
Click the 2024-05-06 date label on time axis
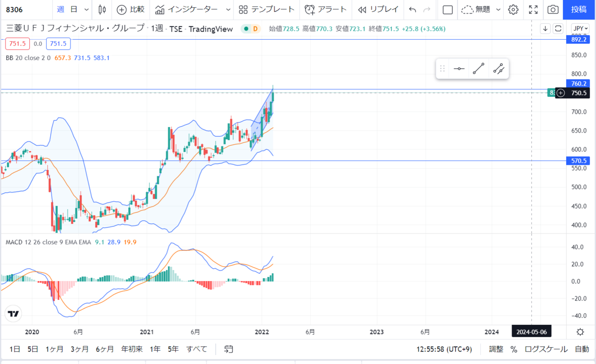click(531, 332)
